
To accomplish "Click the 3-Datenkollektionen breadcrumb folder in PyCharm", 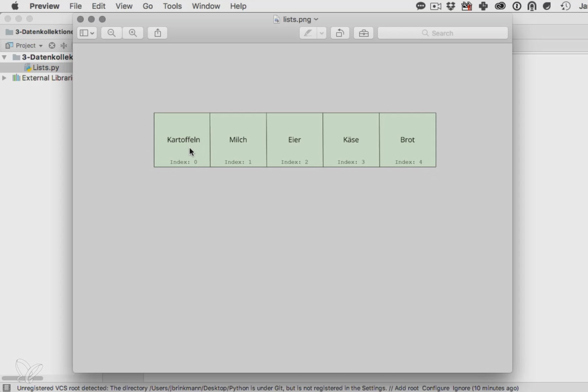I will pyautogui.click(x=39, y=32).
